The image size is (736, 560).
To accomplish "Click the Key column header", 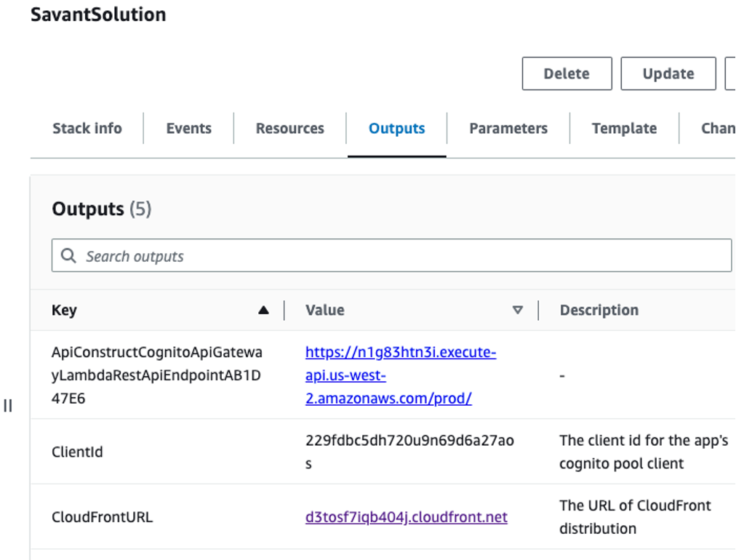I will [64, 310].
